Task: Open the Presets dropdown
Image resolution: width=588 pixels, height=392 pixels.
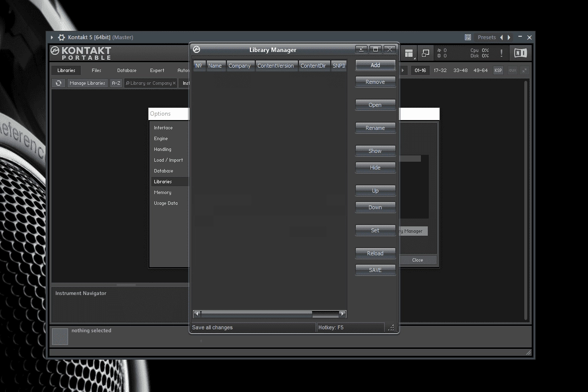Action: click(487, 37)
